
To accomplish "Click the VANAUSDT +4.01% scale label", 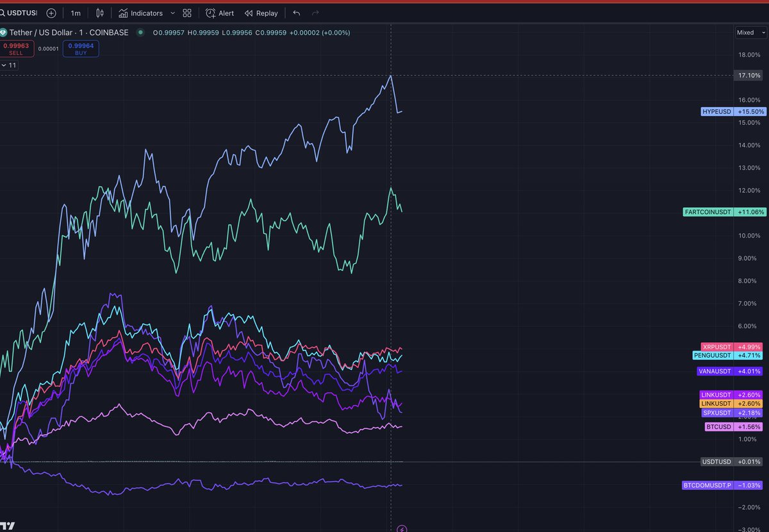I will [729, 371].
